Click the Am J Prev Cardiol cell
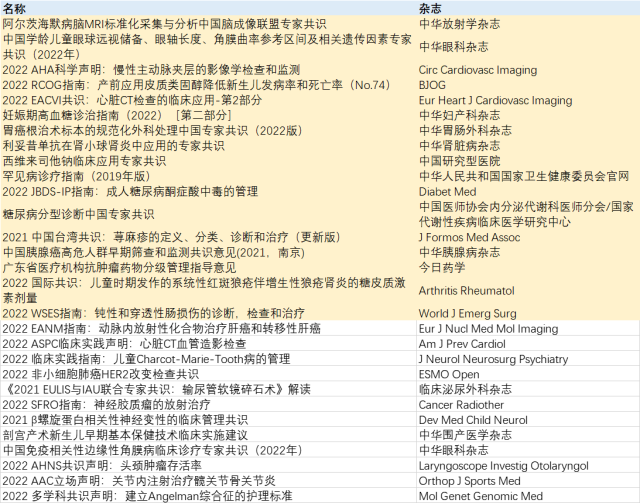640x503 pixels. pyautogui.click(x=528, y=344)
